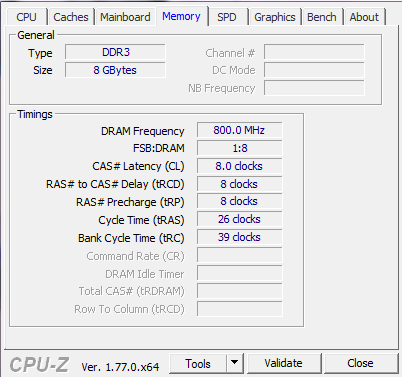Image resolution: width=402 pixels, height=377 pixels.
Task: Click the Validate button
Action: [x=284, y=363]
